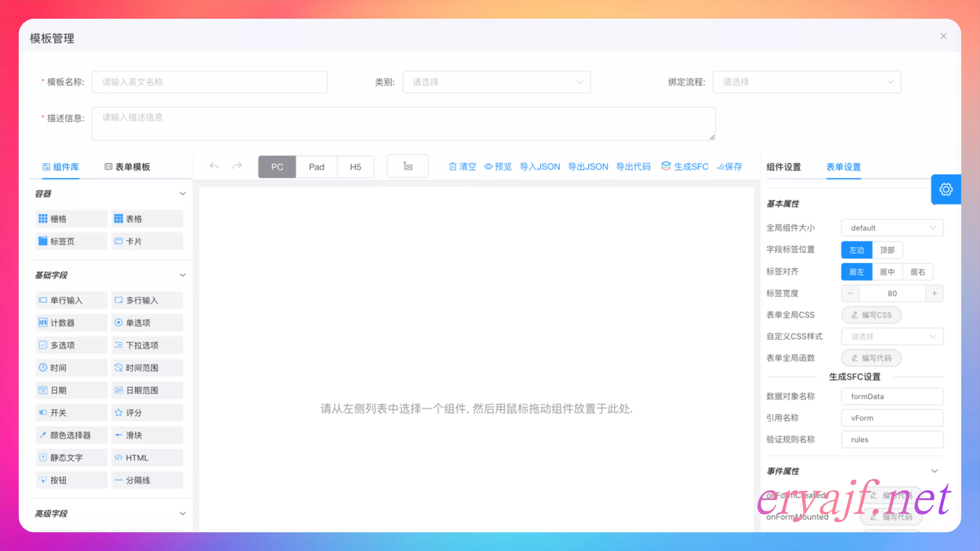980x551 pixels.
Task: Add the 栅格 grid container component
Action: tap(72, 219)
